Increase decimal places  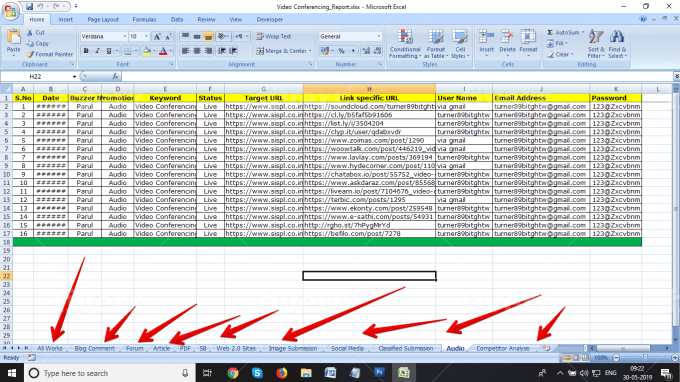[366, 51]
